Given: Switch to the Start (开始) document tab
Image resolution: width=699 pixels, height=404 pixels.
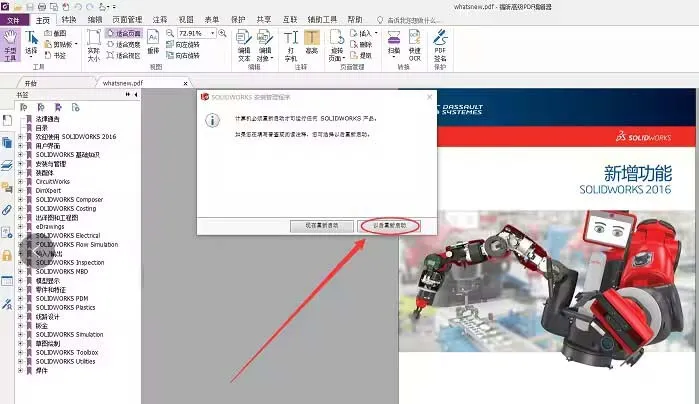Looking at the screenshot, I should pyautogui.click(x=31, y=83).
